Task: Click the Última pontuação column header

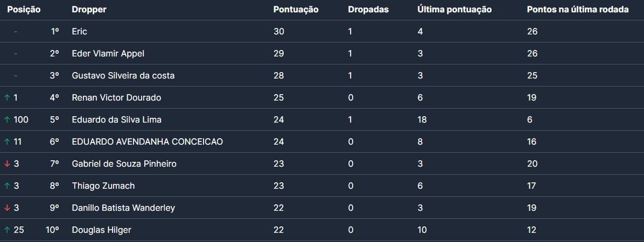Action: (x=454, y=10)
